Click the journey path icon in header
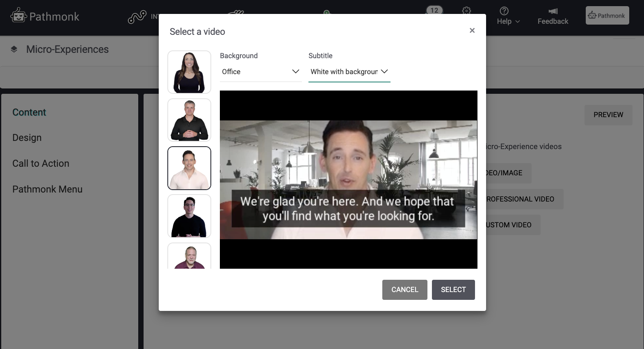 [137, 17]
